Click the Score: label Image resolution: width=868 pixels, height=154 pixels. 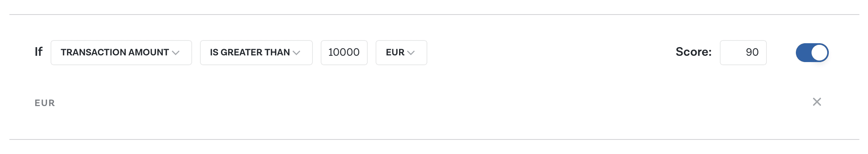(x=694, y=52)
